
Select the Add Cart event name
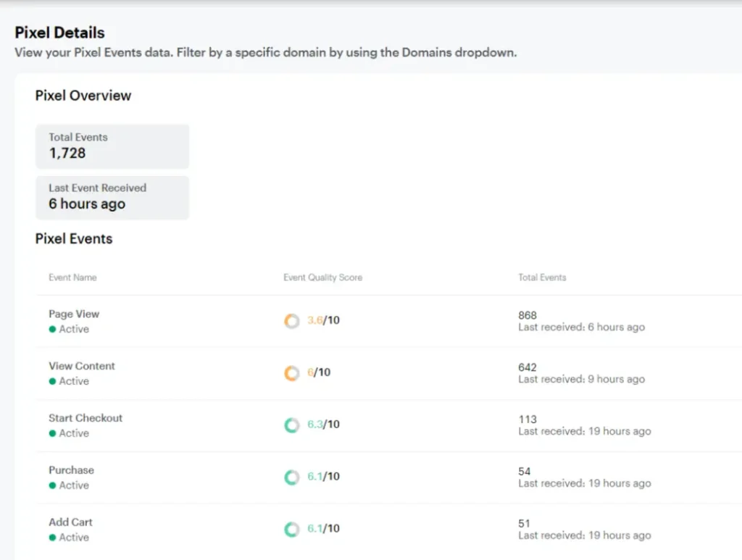click(70, 522)
